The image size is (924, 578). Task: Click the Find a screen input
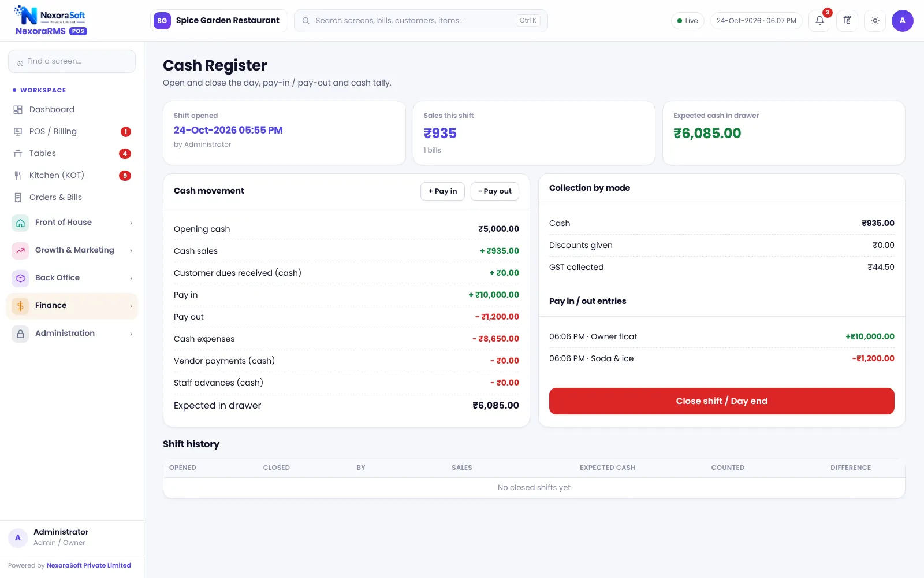coord(72,61)
